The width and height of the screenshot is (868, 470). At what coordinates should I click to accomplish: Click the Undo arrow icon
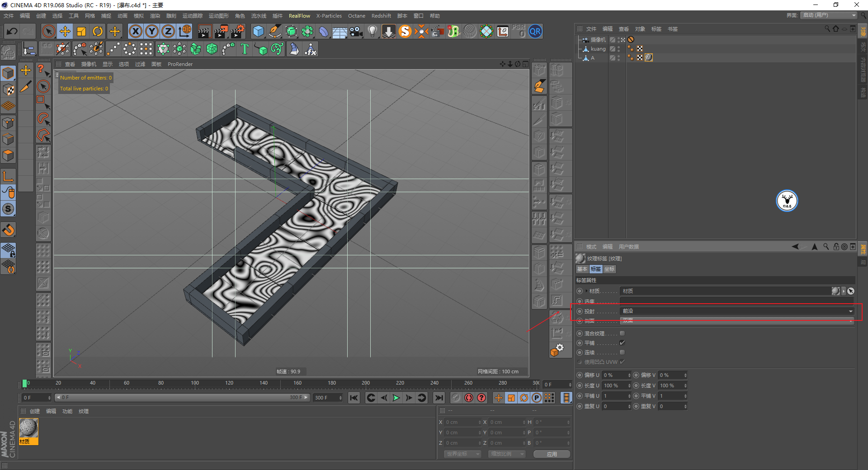12,31
